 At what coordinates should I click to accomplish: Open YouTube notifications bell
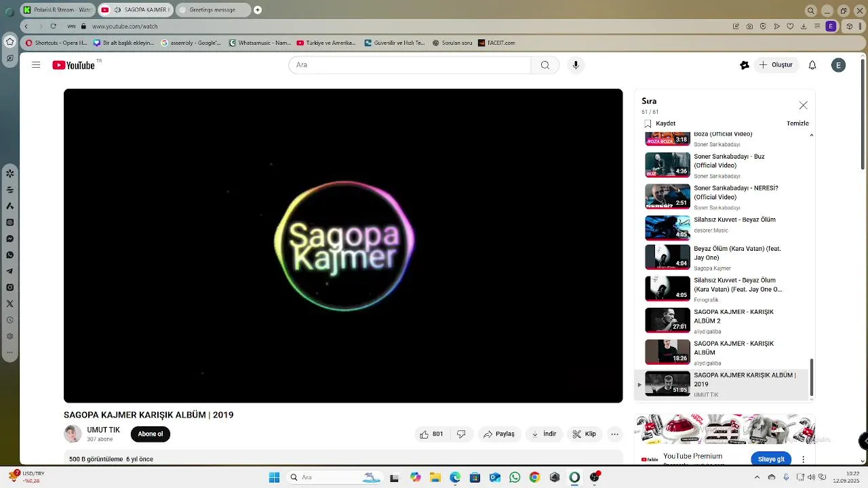coord(812,65)
